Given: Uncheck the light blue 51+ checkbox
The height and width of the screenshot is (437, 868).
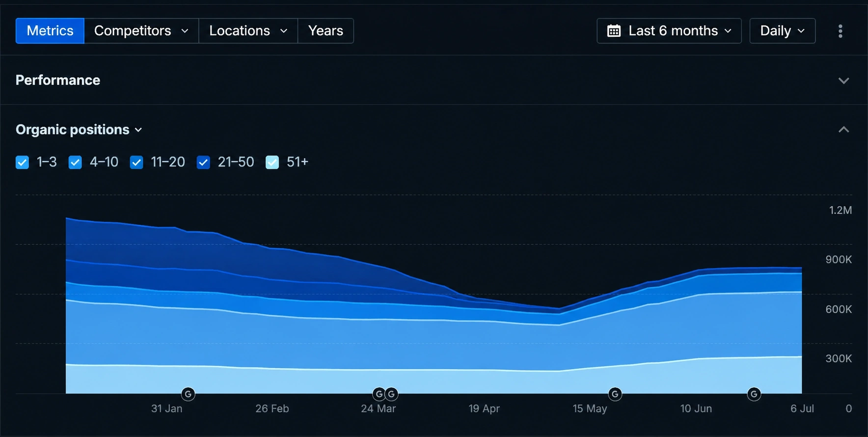Looking at the screenshot, I should click(272, 162).
